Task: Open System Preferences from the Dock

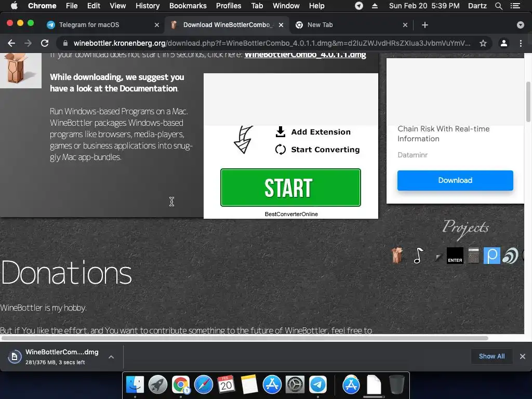Action: tap(295, 385)
